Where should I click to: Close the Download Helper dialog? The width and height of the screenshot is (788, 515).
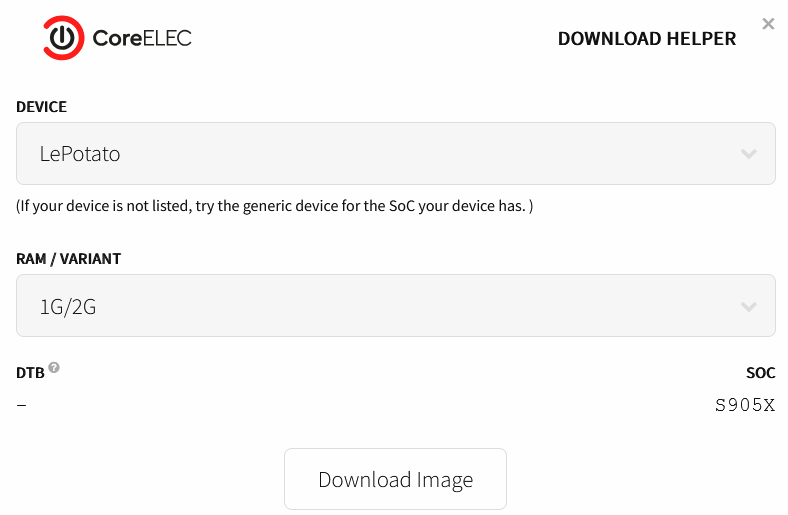pos(768,24)
